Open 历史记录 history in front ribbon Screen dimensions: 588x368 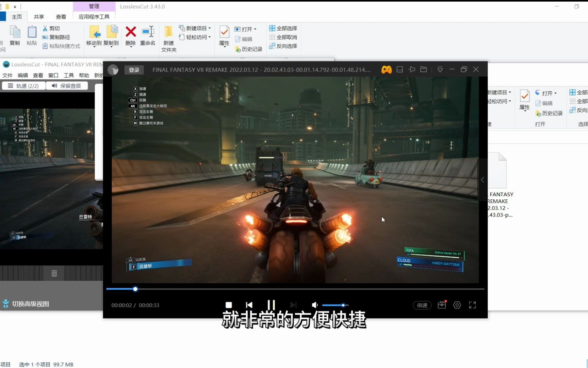pos(248,49)
